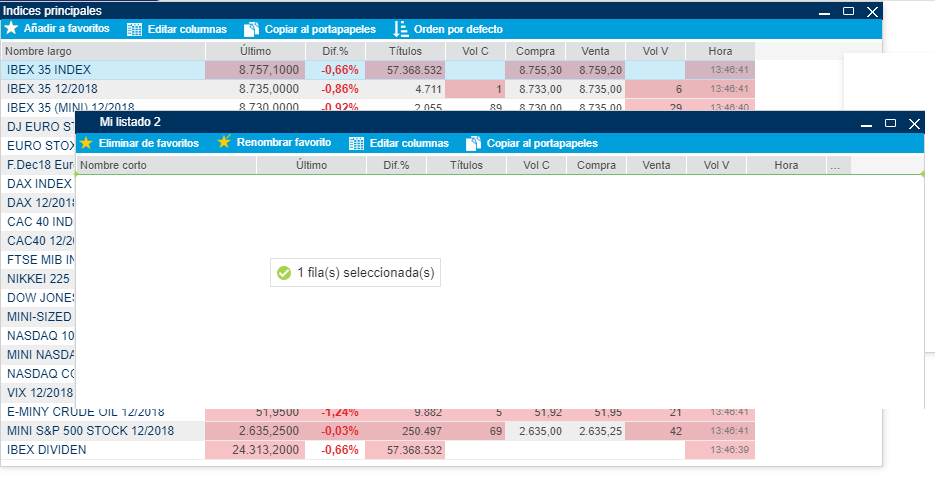
Task: Click Copiar al portapapeles text in Mi listado 2
Action: pos(543,143)
